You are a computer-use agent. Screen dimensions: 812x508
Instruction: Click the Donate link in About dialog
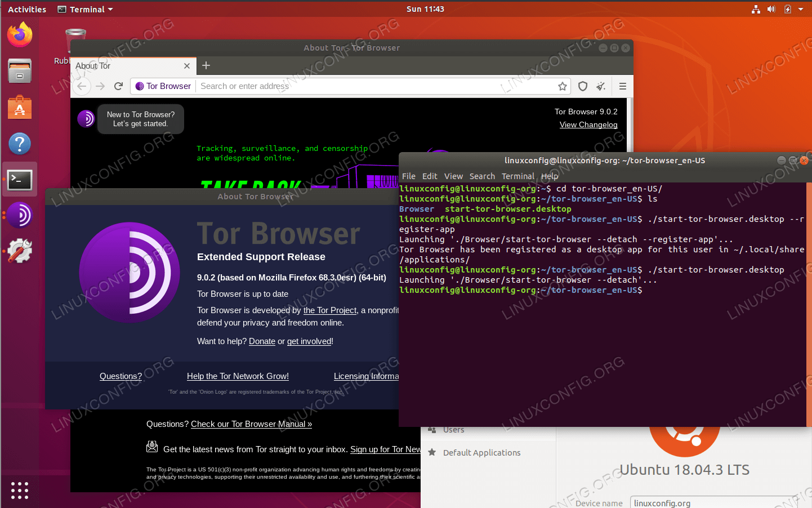pos(262,341)
